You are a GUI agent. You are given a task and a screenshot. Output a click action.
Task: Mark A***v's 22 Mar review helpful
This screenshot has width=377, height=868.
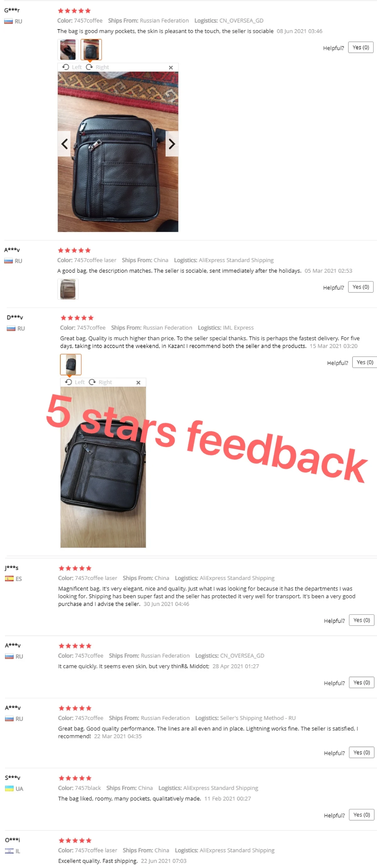tap(362, 753)
